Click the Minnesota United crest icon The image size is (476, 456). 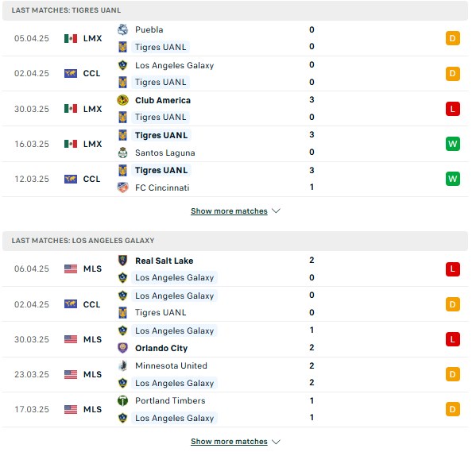point(122,365)
